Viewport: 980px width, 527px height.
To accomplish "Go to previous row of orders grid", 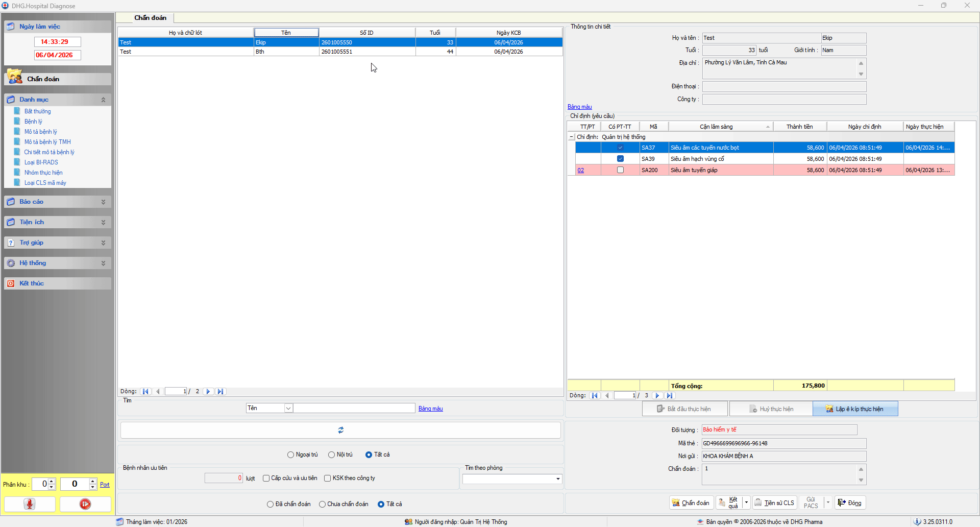I will (x=607, y=396).
